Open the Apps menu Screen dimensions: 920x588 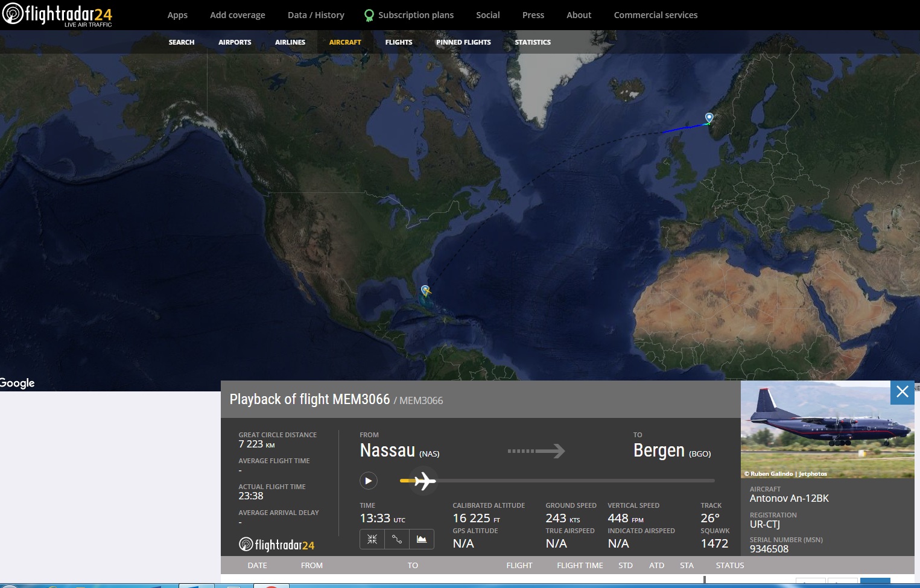point(177,15)
